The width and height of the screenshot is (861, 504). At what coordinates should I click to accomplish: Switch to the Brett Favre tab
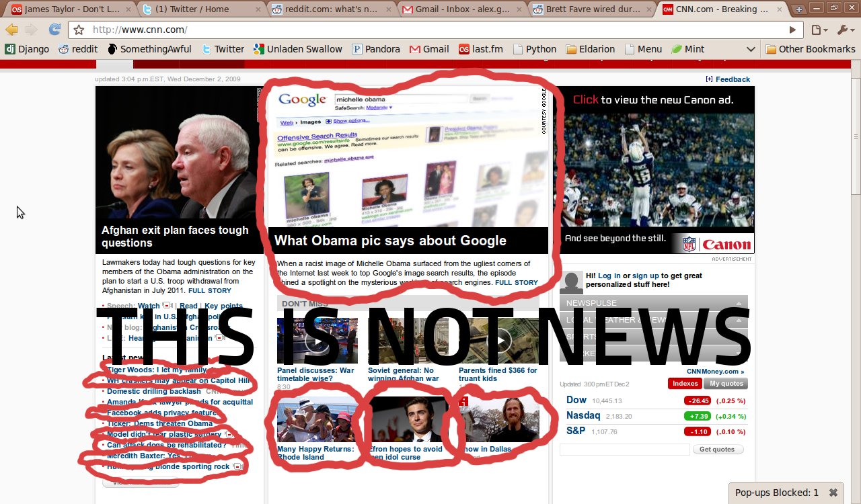click(591, 9)
